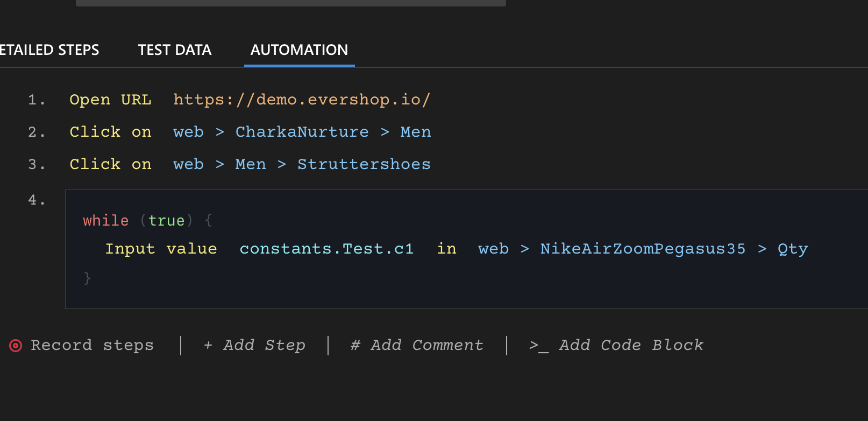This screenshot has height=421, width=868.
Task: Switch to the Detailed Steps tab
Action: [49, 50]
